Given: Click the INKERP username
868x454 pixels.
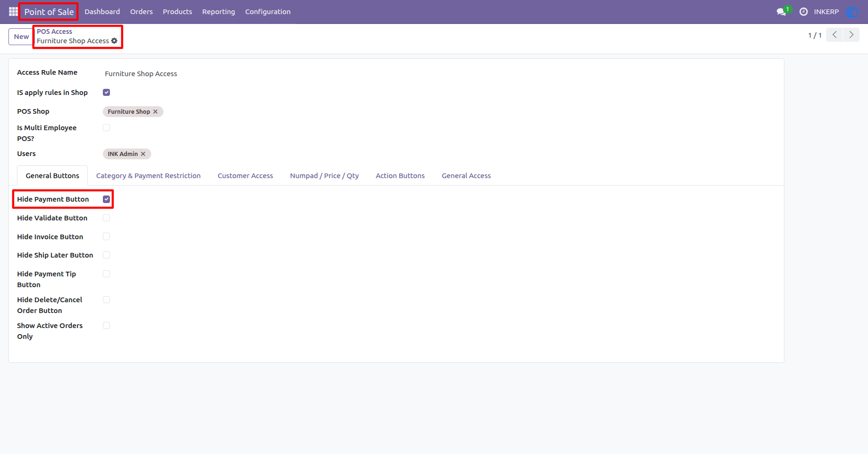Looking at the screenshot, I should pos(826,12).
